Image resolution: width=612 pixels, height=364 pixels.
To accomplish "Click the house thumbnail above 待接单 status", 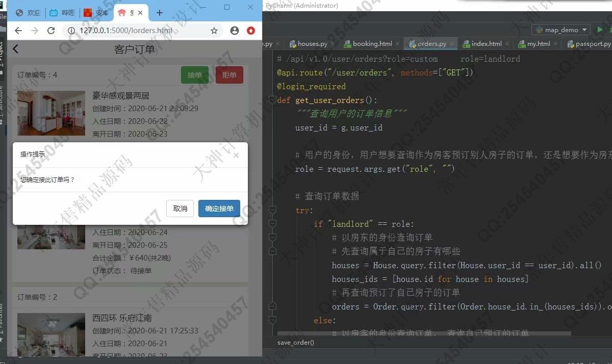I will pyautogui.click(x=51, y=238).
